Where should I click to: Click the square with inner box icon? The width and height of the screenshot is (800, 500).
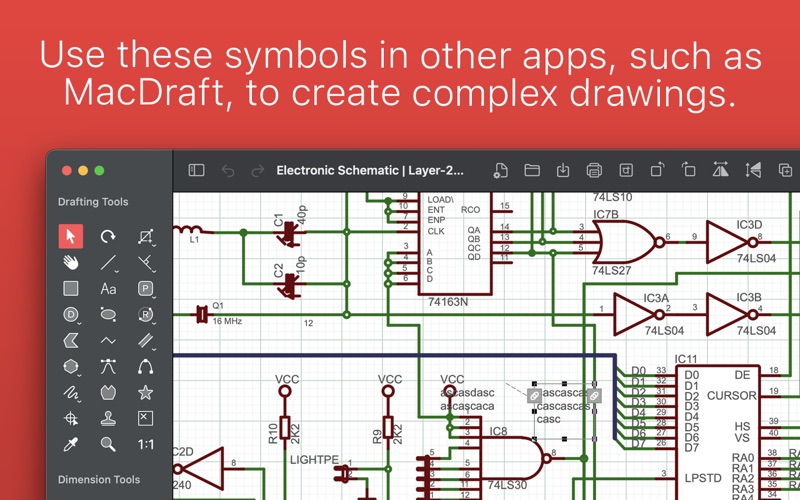[626, 170]
